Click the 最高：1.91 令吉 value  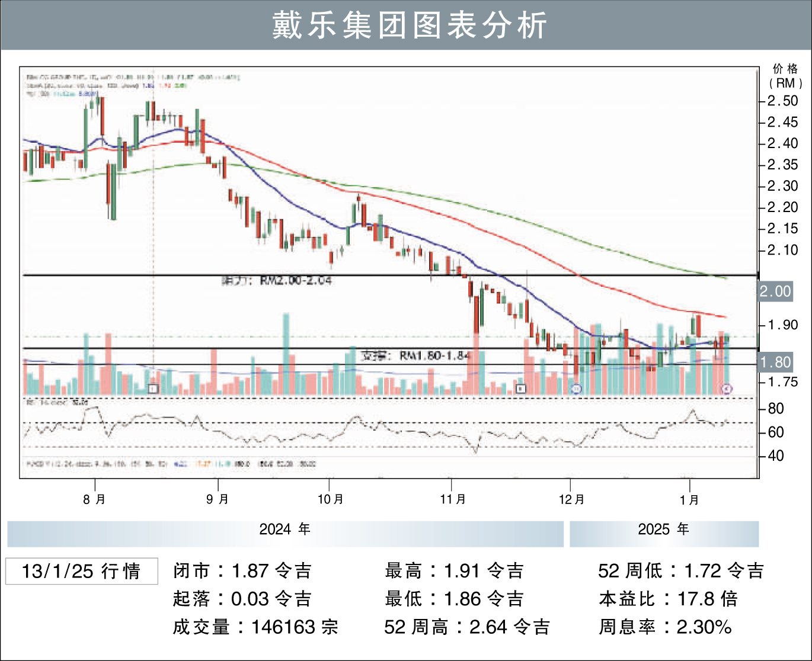pos(455,571)
